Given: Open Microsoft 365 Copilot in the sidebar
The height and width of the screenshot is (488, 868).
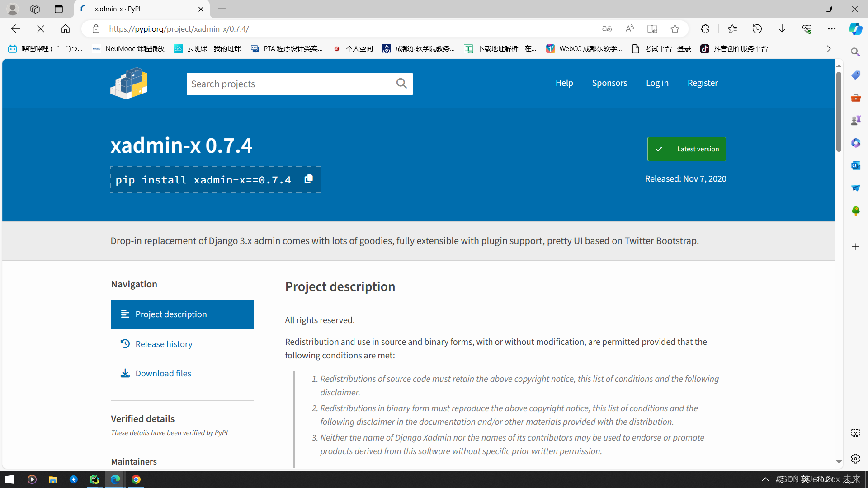Looking at the screenshot, I should pos(855,143).
